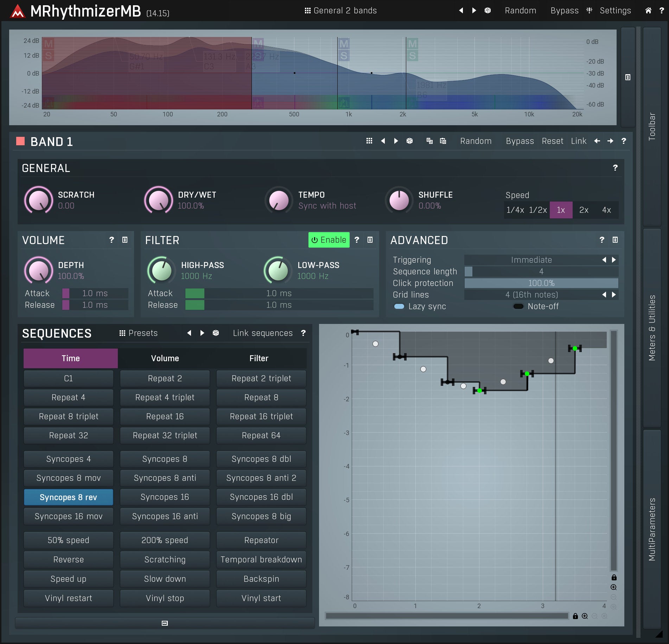Step Grid lines to the previous value
Image resolution: width=669 pixels, height=644 pixels.
604,295
